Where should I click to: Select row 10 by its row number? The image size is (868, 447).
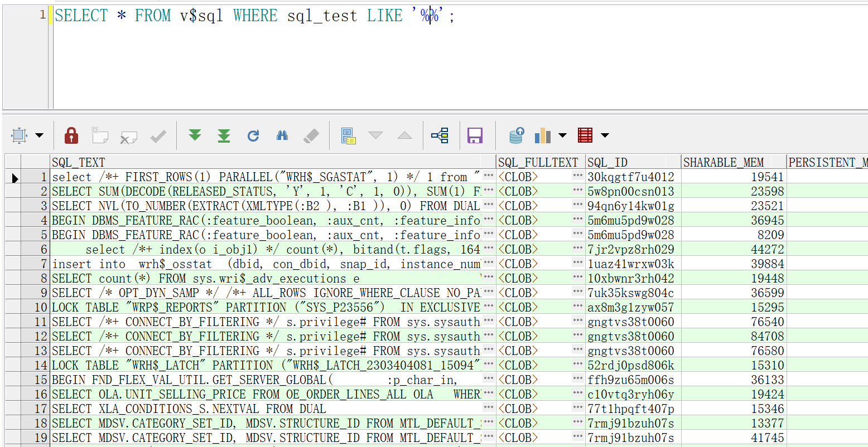(x=41, y=307)
